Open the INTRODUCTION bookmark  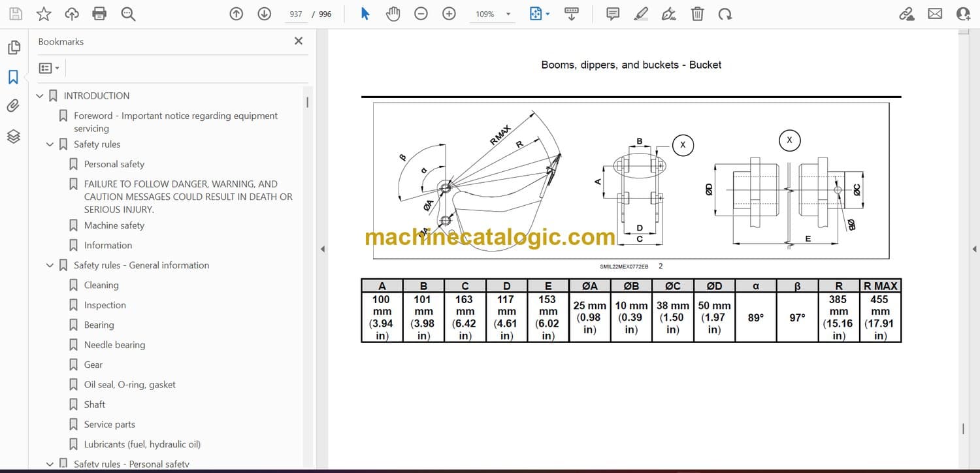pos(97,96)
